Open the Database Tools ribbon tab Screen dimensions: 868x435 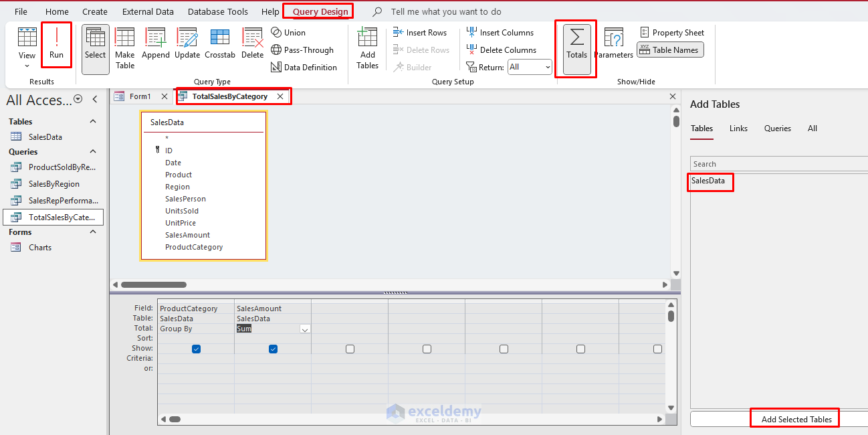click(x=218, y=11)
